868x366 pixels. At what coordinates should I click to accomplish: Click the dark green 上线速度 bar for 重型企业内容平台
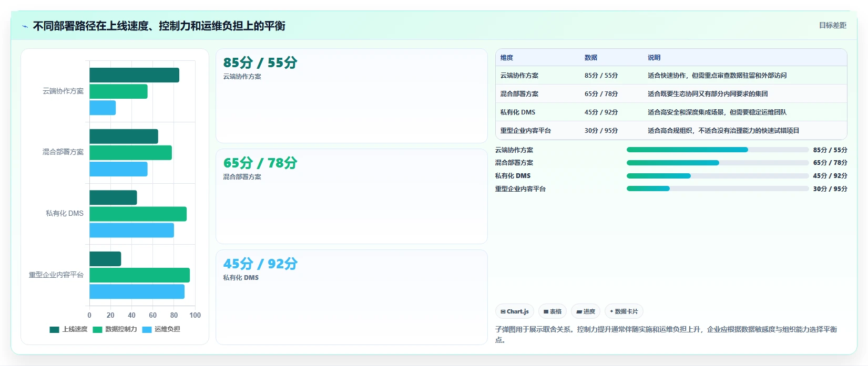click(105, 259)
